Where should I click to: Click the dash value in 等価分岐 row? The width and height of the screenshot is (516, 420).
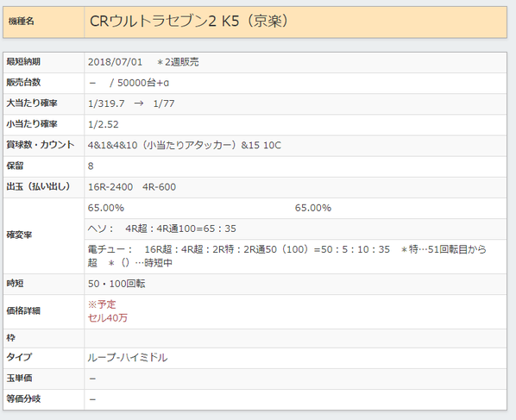92,399
